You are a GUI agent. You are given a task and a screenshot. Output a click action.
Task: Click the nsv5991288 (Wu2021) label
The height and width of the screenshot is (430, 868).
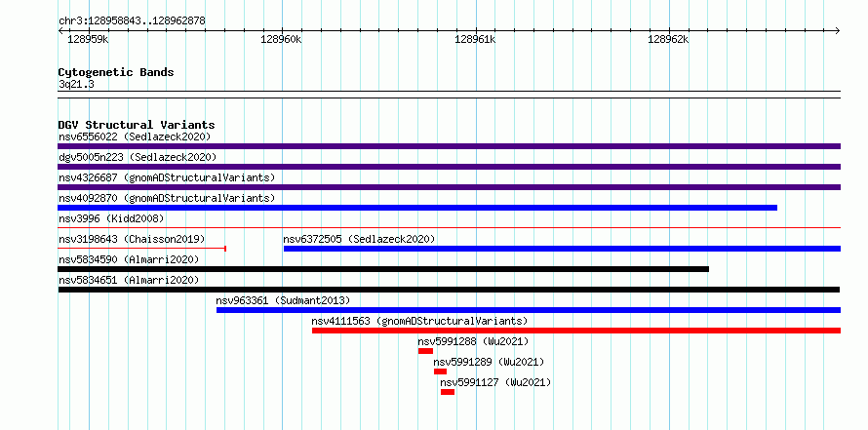473,341
